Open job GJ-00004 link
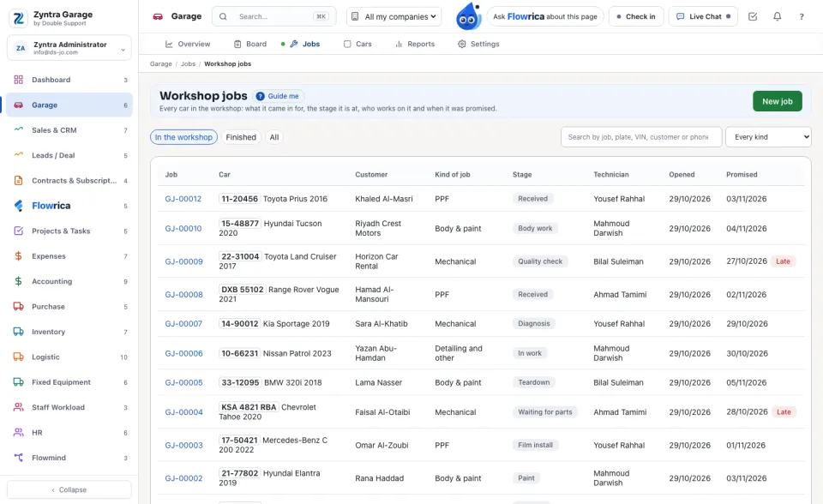 coord(183,412)
